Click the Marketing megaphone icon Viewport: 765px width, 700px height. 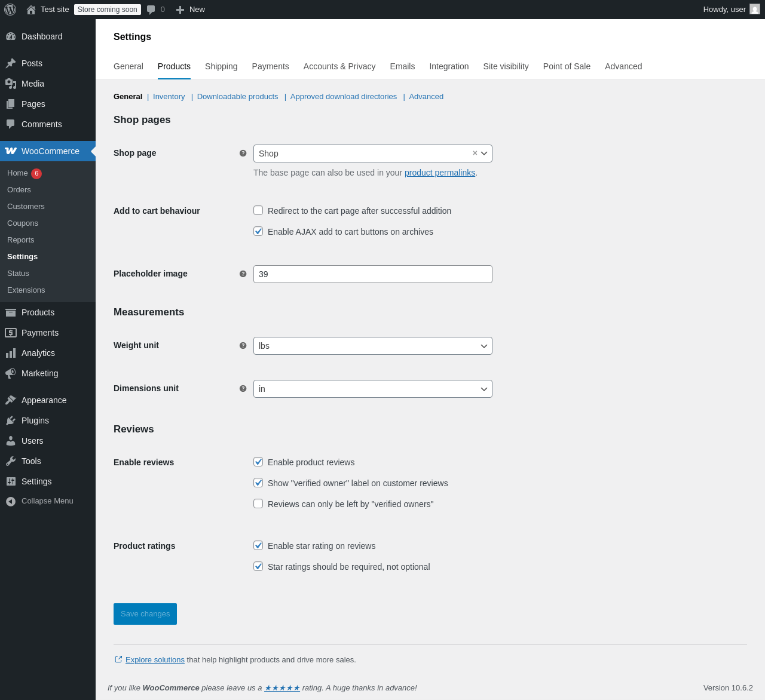[11, 373]
